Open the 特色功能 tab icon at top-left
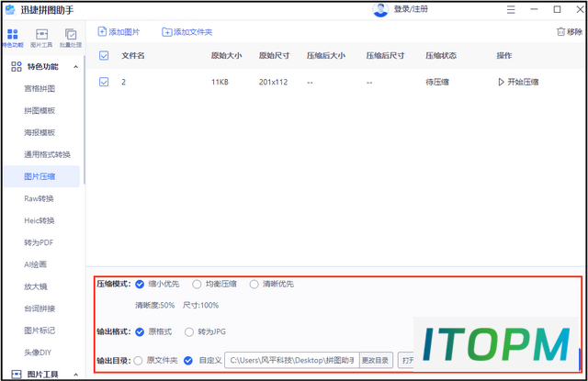 12,38
